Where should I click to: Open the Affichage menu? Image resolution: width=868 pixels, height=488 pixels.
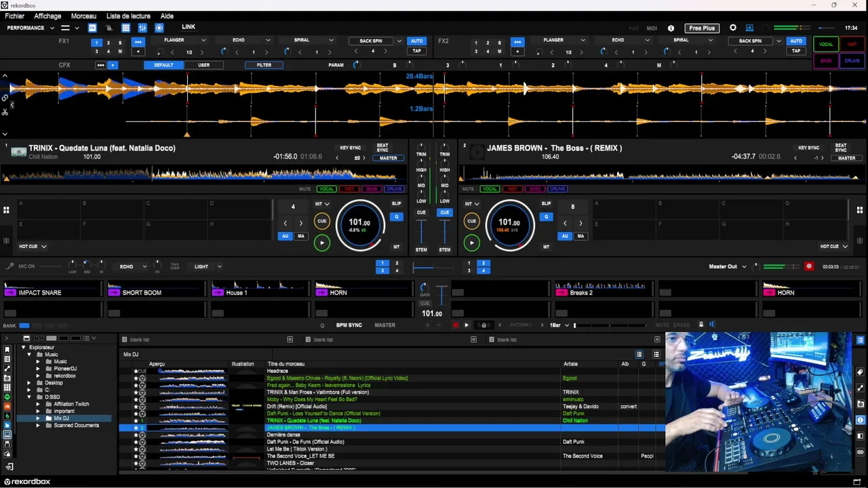click(x=47, y=16)
